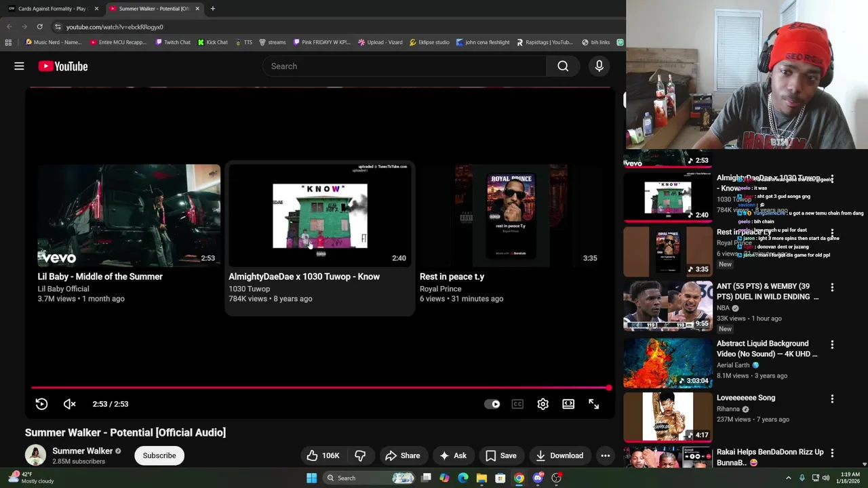The image size is (868, 488).
Task: Open the Entire MCU Recapp bookmark
Action: coord(118,42)
